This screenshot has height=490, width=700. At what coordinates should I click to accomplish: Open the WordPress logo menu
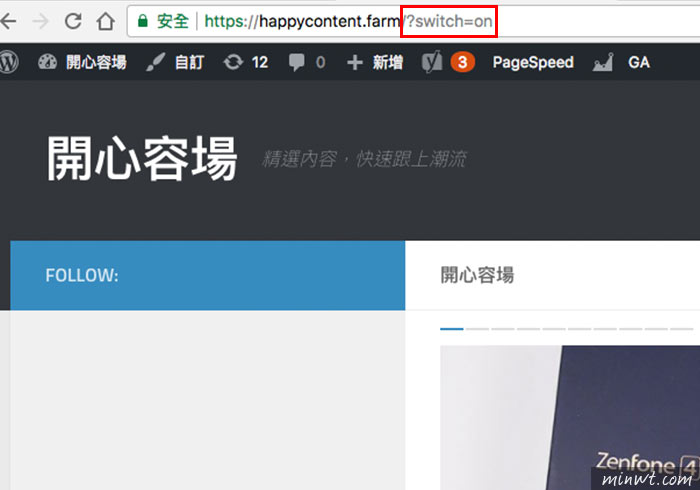pos(9,62)
